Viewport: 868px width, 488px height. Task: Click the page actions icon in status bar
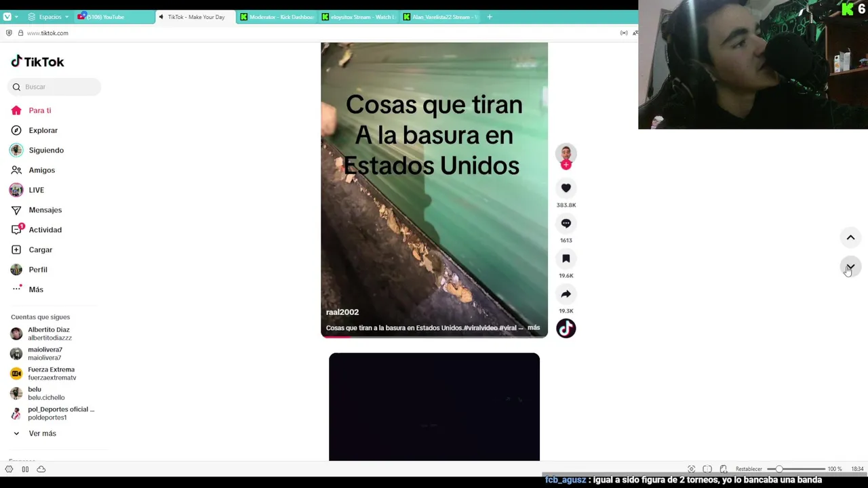[x=724, y=469]
